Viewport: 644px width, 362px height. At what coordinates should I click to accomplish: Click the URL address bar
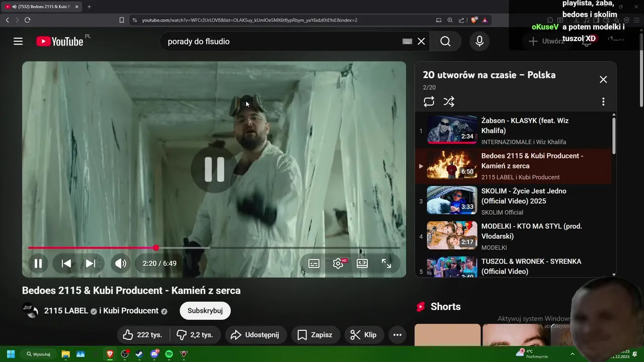click(282, 20)
